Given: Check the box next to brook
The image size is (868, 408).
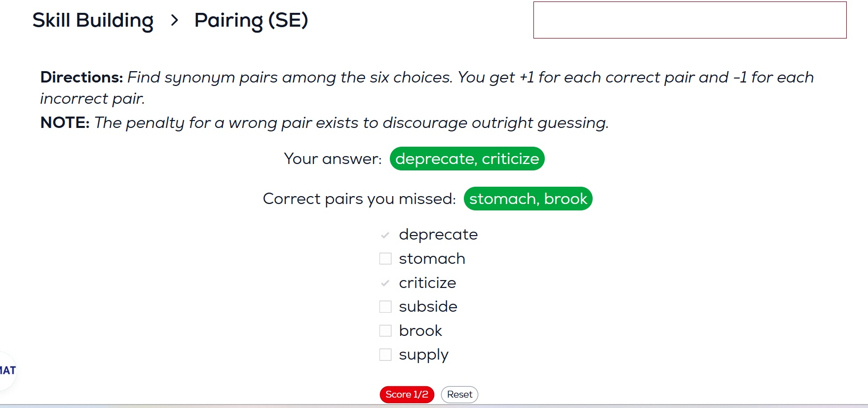Looking at the screenshot, I should pos(385,331).
